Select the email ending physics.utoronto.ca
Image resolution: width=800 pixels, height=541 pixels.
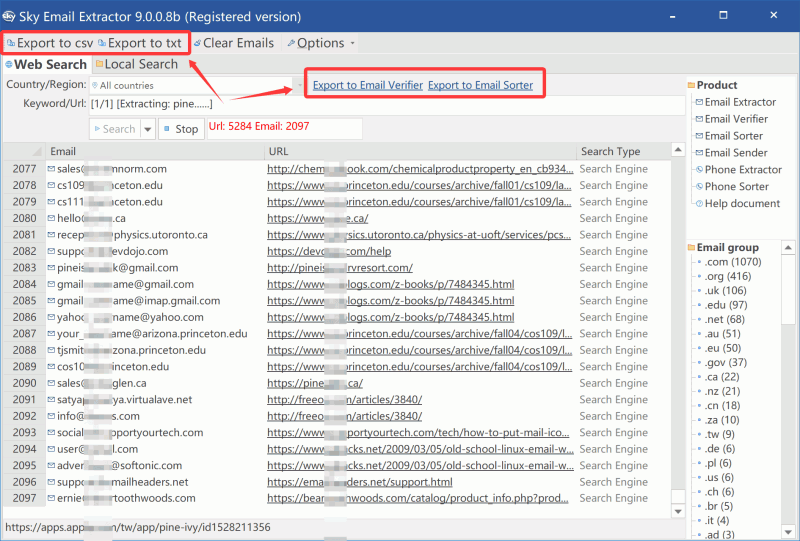pos(132,235)
